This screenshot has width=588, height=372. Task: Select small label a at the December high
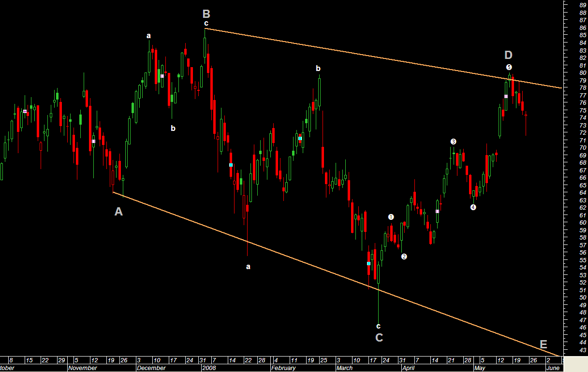point(149,36)
